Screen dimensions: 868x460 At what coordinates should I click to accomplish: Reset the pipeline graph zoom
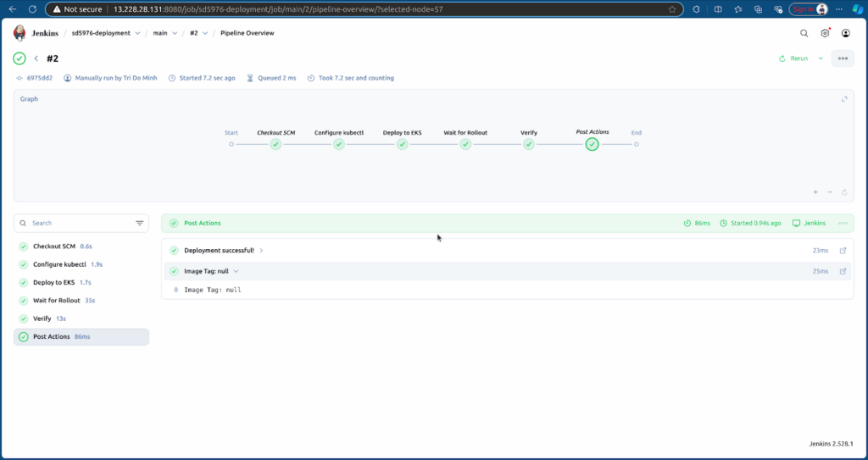click(x=844, y=192)
